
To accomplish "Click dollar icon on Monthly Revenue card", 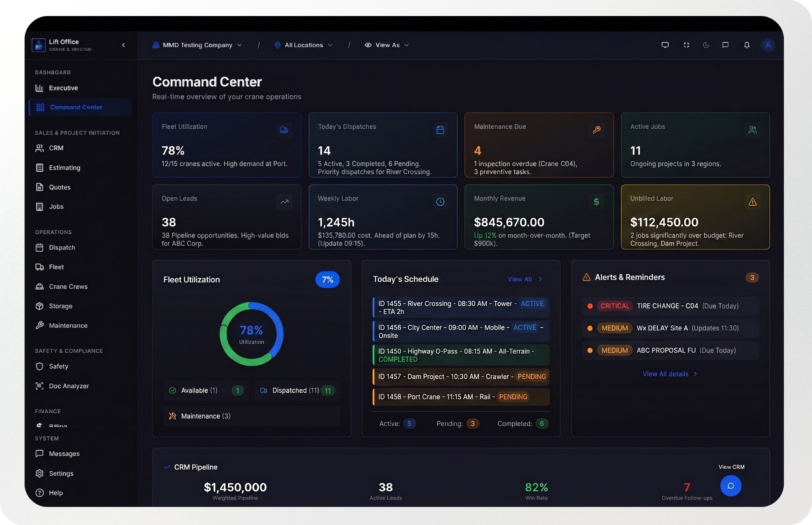I will [597, 202].
